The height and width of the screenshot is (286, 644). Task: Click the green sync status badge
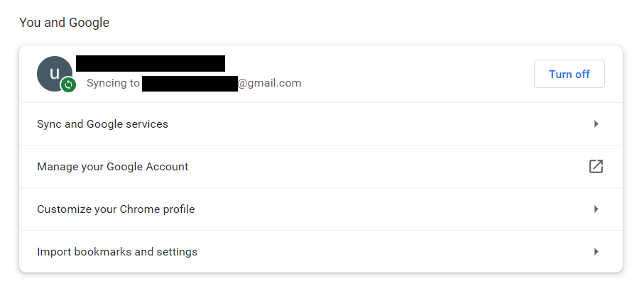pyautogui.click(x=69, y=85)
